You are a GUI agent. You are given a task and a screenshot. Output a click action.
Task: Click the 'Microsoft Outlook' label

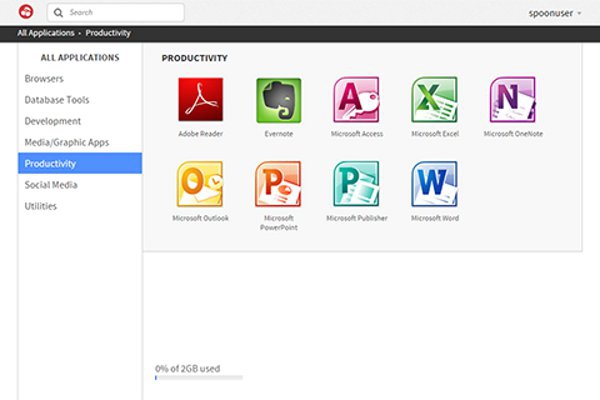200,218
